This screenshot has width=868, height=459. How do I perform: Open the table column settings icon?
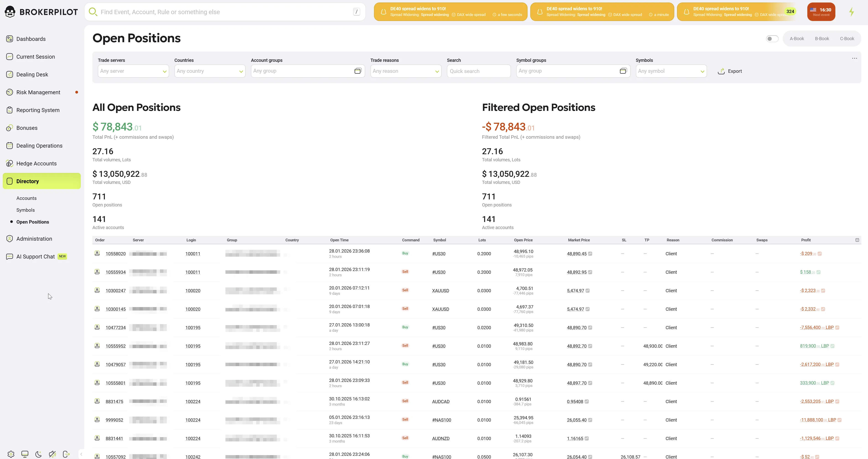pos(857,240)
